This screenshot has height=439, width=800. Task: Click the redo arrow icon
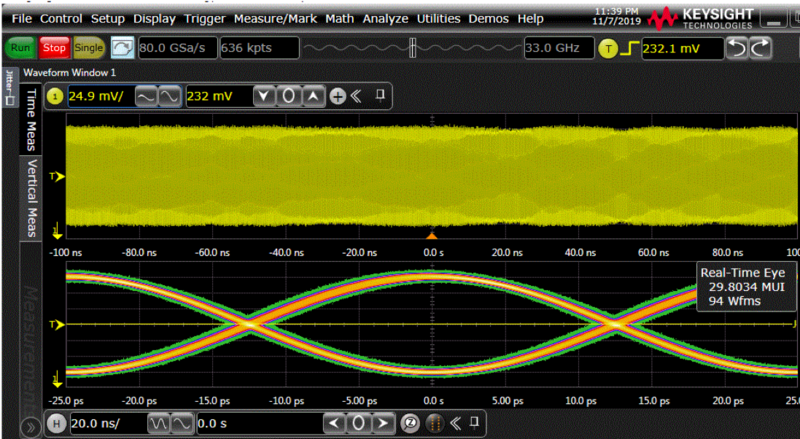760,48
